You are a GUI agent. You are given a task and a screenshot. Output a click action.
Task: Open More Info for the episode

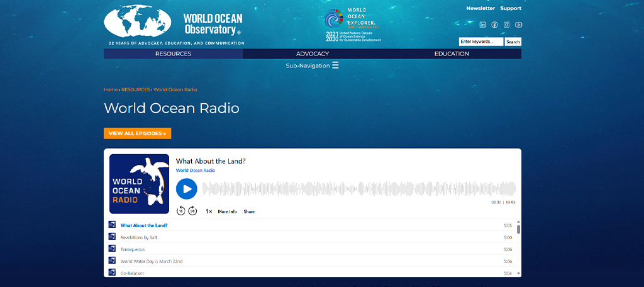point(227,211)
